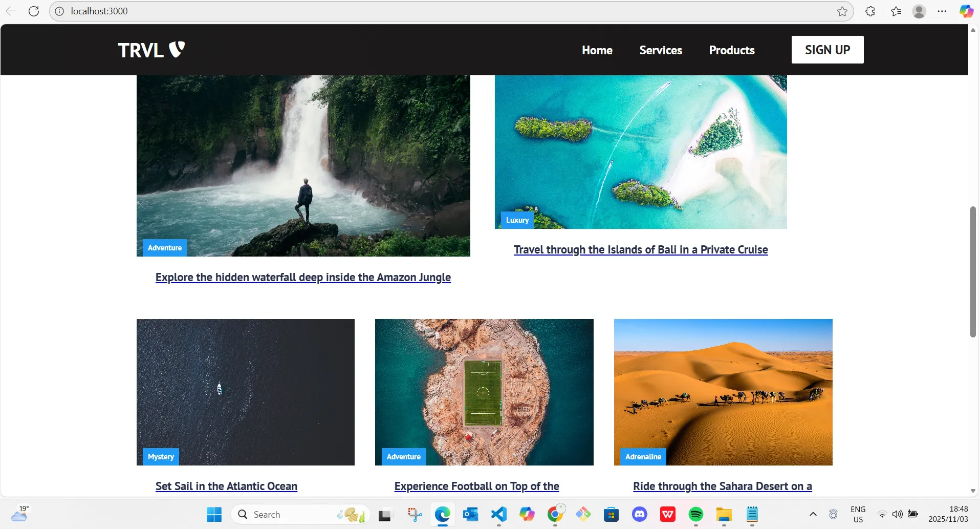Open browser Settings and more menu
The height and width of the screenshot is (529, 980).
942,11
